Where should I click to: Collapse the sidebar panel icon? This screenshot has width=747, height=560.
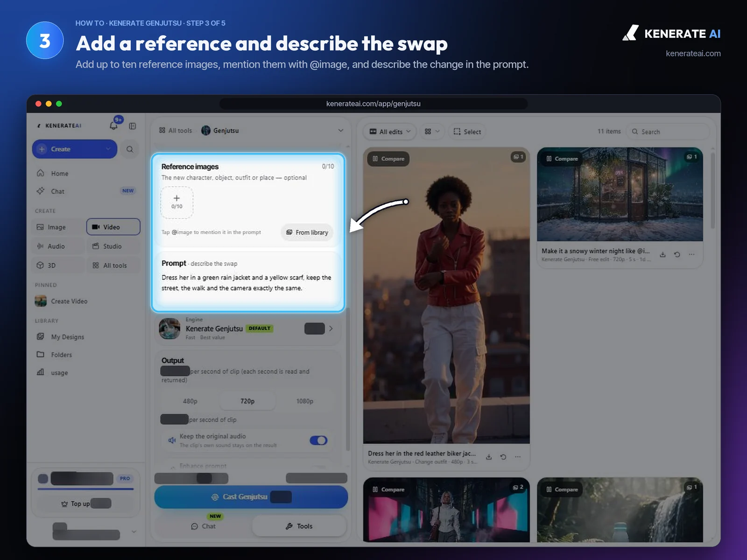133,126
